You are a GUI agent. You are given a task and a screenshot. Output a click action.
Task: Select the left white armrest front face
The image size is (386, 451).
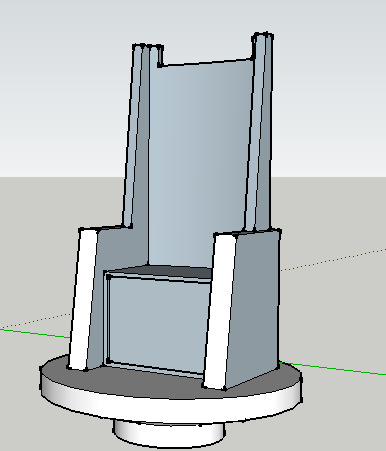83,299
